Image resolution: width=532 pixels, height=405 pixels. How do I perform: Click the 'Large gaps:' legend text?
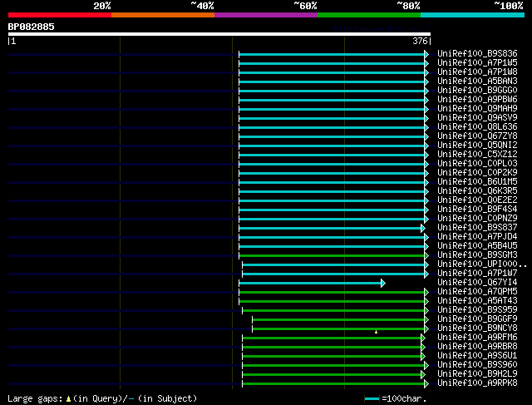[x=35, y=398]
